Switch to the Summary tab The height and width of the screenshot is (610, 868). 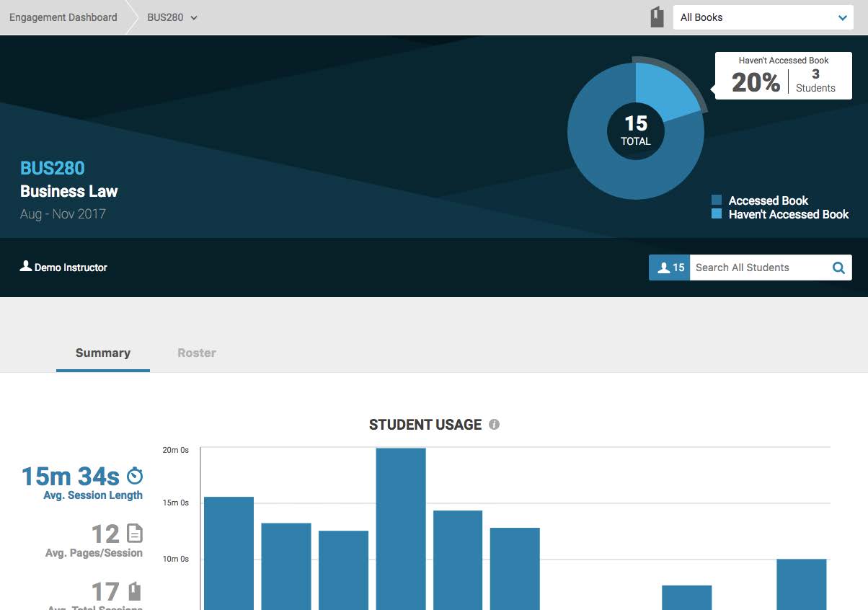103,353
